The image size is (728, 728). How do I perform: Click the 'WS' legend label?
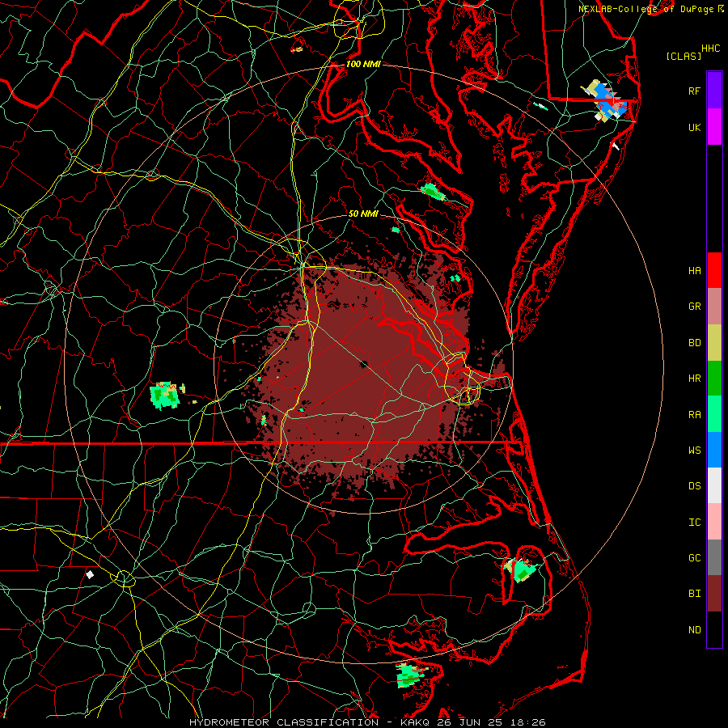click(694, 451)
